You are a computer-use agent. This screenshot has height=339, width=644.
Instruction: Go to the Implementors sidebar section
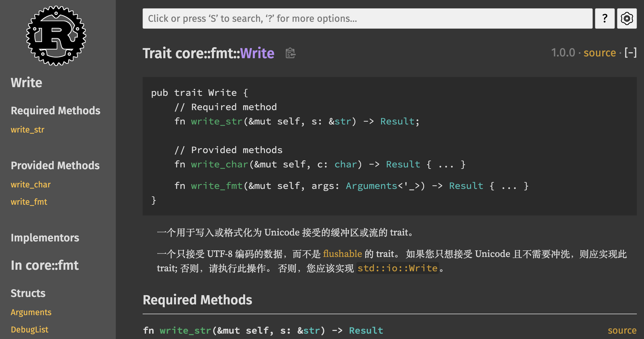click(45, 238)
